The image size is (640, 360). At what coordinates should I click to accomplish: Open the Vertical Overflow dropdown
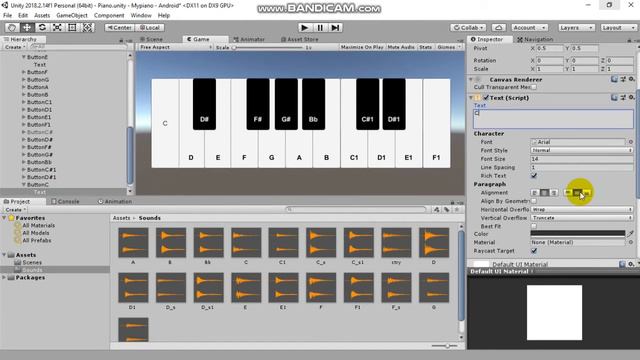pos(582,218)
